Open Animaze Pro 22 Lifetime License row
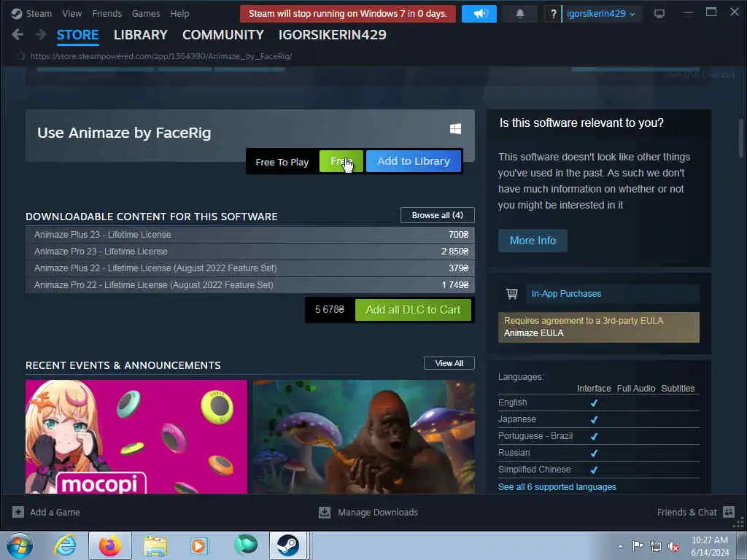This screenshot has width=747, height=560. 250,285
